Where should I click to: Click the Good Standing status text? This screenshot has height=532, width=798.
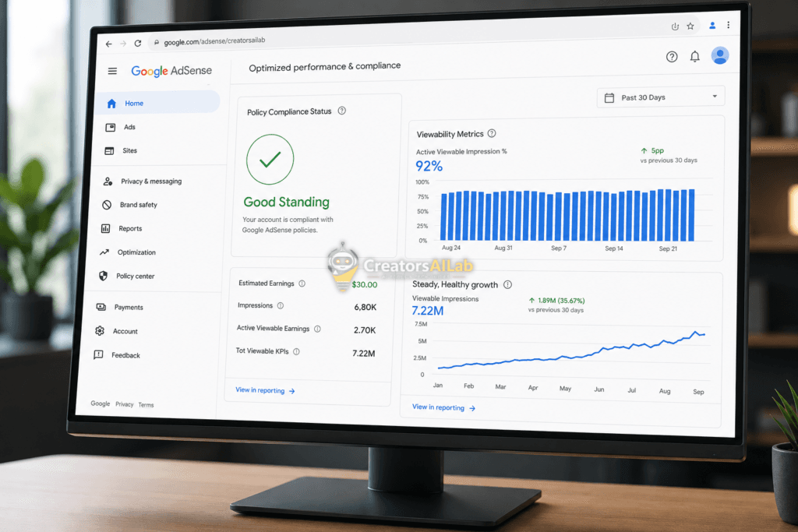287,202
